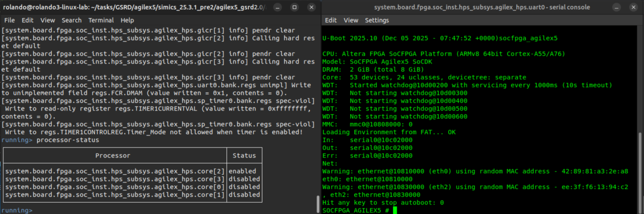Open the Terminal menu in menu bar
This screenshot has width=644, height=214.
coord(101,20)
